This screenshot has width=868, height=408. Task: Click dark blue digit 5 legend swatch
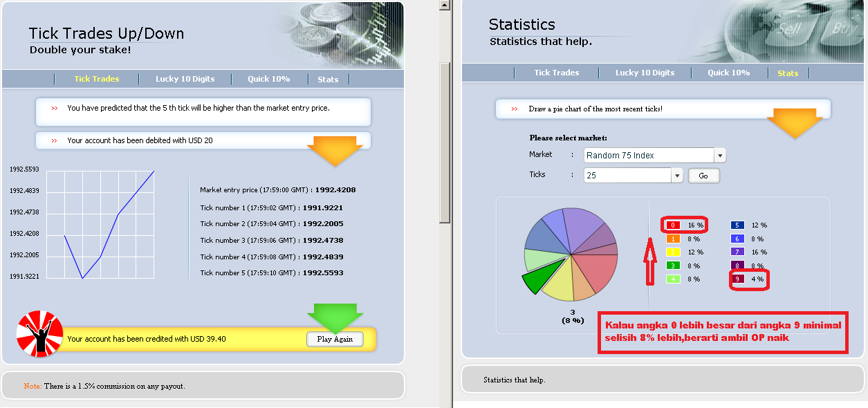point(738,225)
